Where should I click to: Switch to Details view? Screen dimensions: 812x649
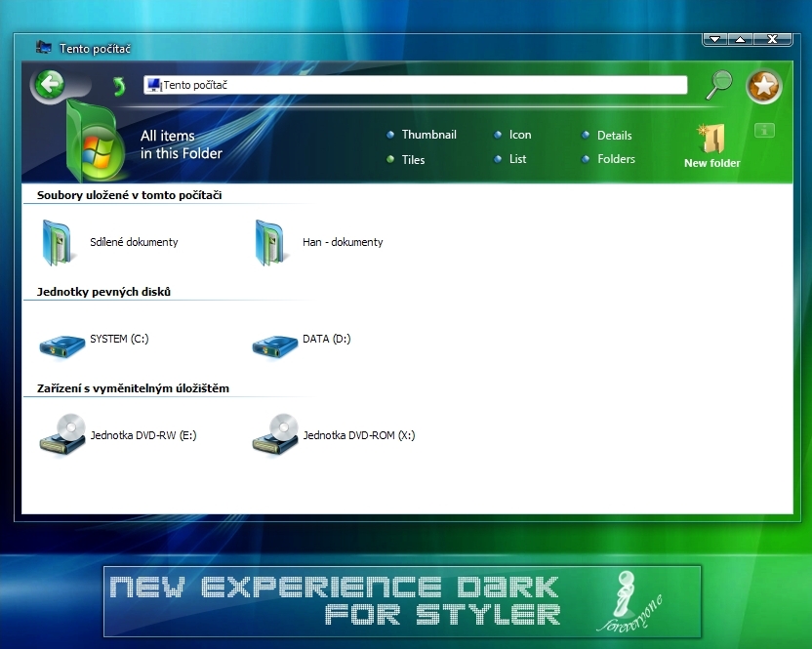607,136
